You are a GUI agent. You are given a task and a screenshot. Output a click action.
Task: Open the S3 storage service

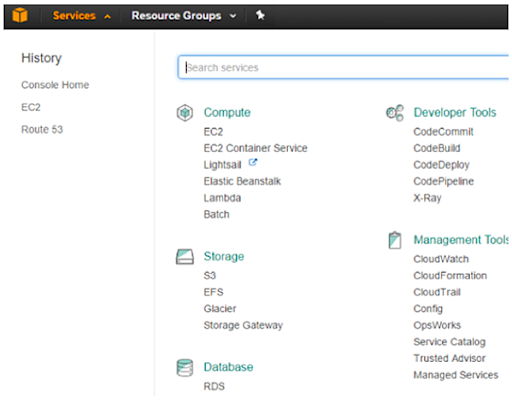click(210, 275)
